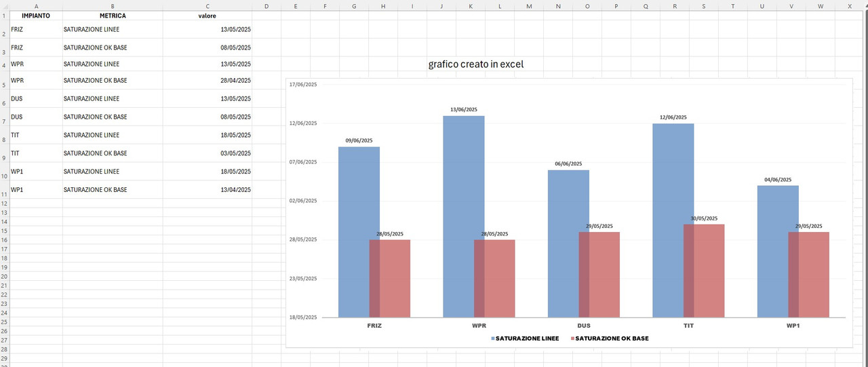
Task: Click the 23/05/2025 axis label
Action: coord(303,278)
